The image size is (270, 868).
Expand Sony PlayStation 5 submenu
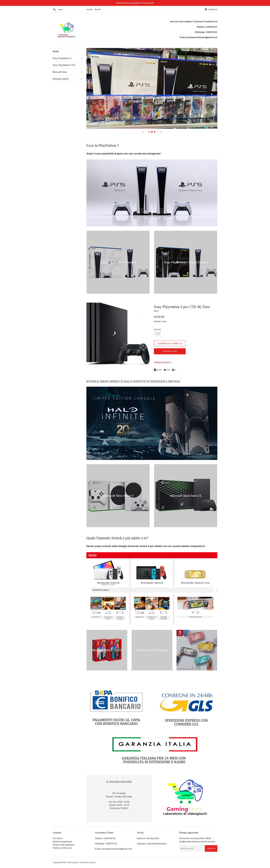point(82,58)
